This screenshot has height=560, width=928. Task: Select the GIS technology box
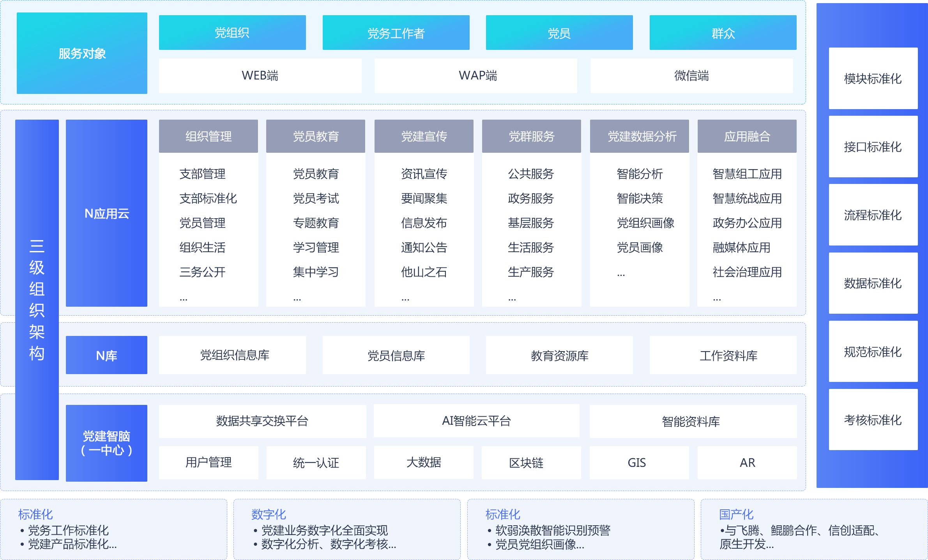coord(637,463)
